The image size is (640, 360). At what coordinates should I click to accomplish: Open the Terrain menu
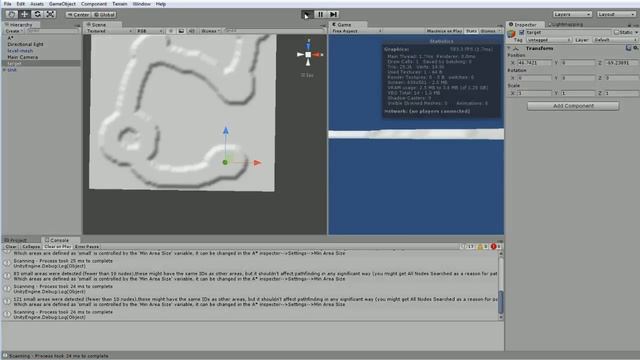(x=120, y=4)
